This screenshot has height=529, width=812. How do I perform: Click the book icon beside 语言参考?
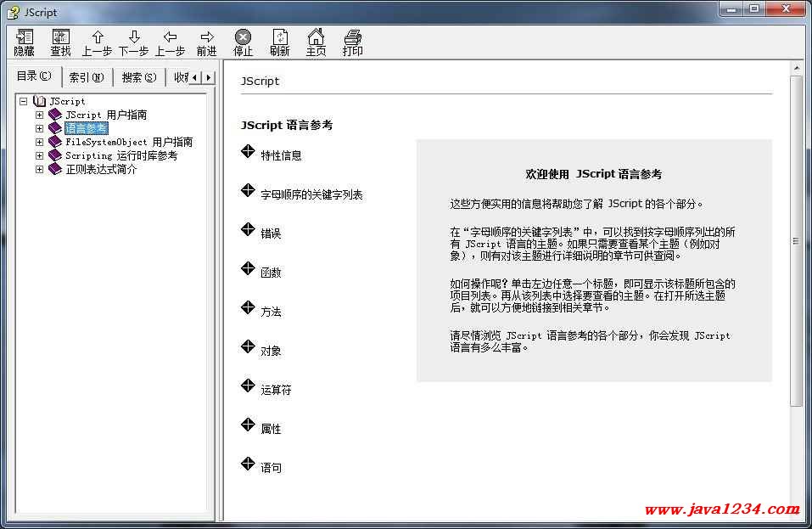pyautogui.click(x=55, y=128)
